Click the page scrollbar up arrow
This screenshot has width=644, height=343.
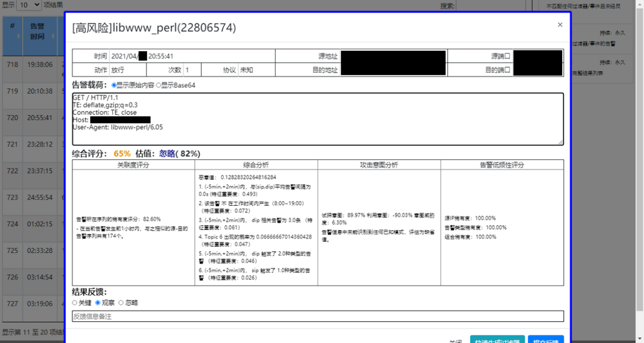(x=639, y=4)
